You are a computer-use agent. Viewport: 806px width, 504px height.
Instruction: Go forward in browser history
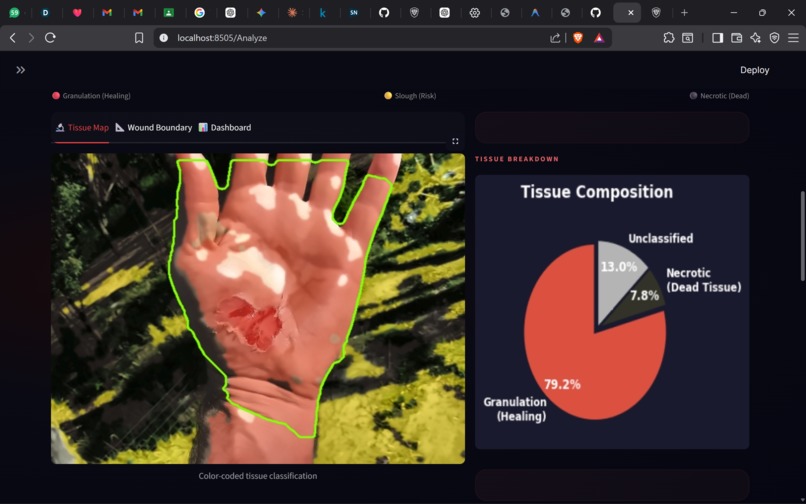[31, 38]
